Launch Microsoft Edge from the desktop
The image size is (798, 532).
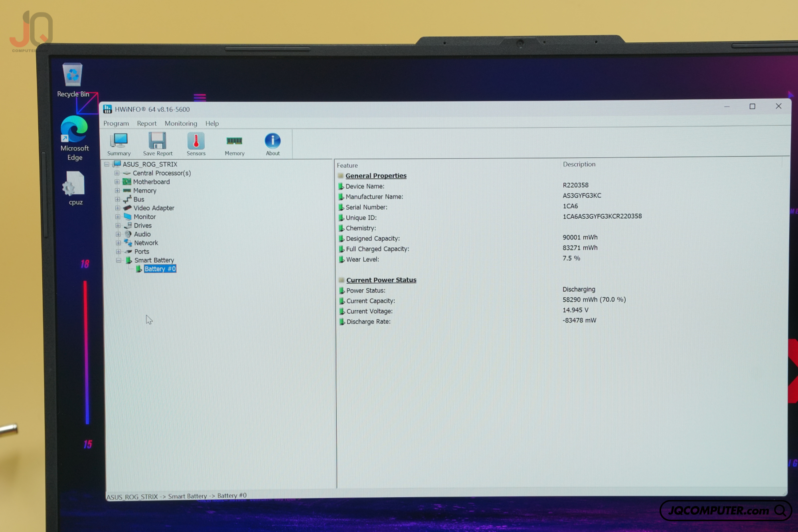pos(75,138)
